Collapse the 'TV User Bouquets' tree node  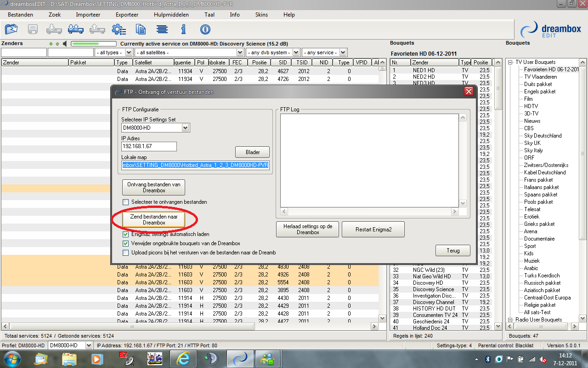click(510, 62)
